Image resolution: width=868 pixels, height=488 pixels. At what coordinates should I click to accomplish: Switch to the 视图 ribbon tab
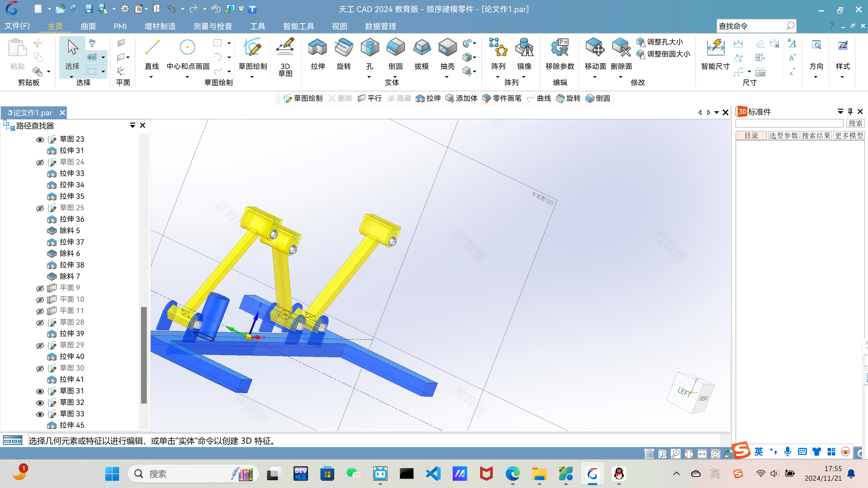tap(339, 26)
